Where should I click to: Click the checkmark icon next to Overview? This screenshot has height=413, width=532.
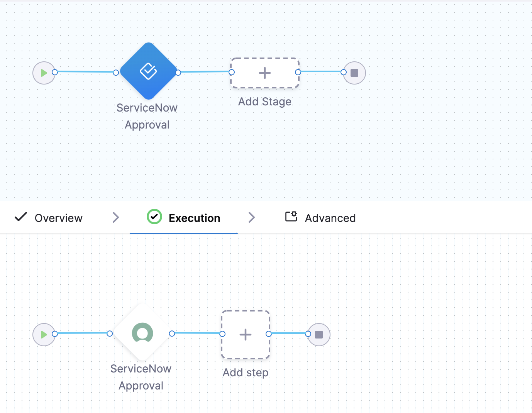[21, 217]
